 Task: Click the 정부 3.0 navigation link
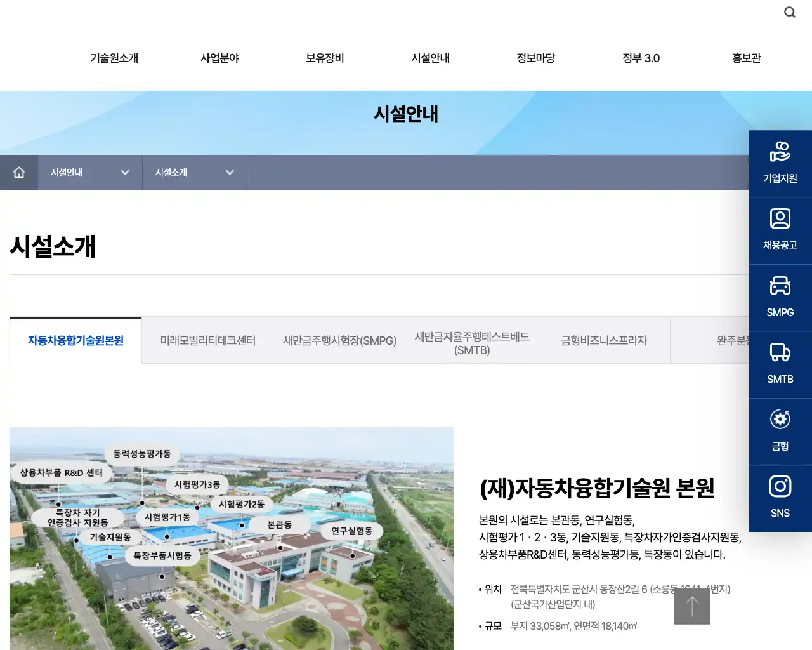(x=641, y=58)
